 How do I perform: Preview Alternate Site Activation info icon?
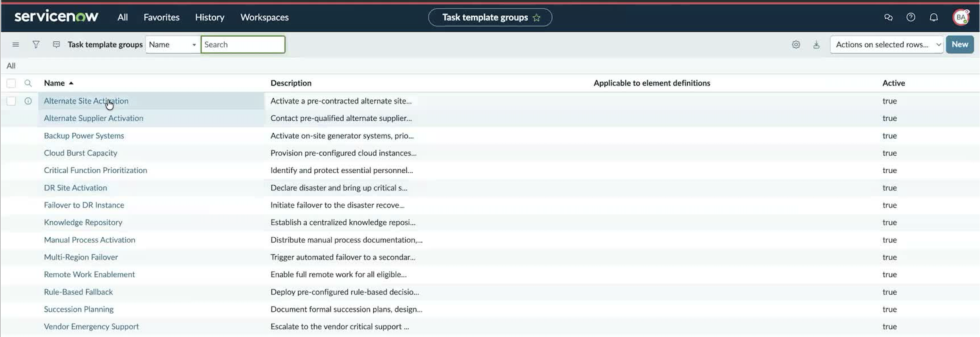click(28, 101)
